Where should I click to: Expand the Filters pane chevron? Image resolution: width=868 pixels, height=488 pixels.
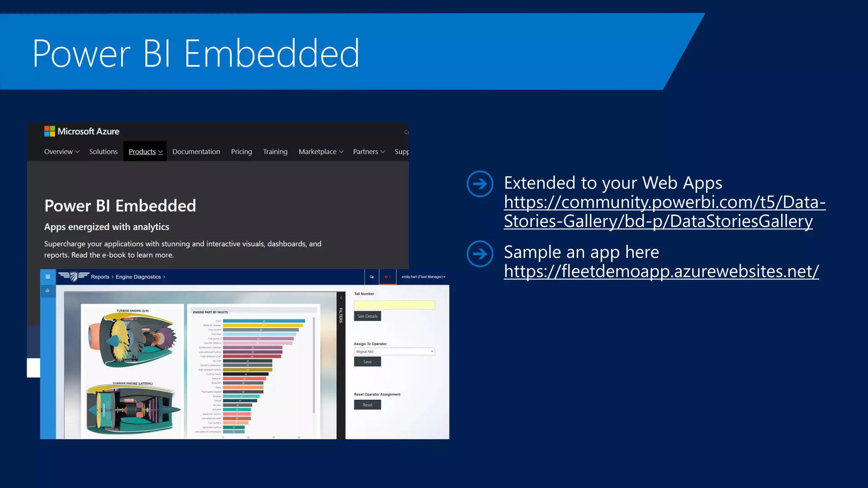[341, 298]
